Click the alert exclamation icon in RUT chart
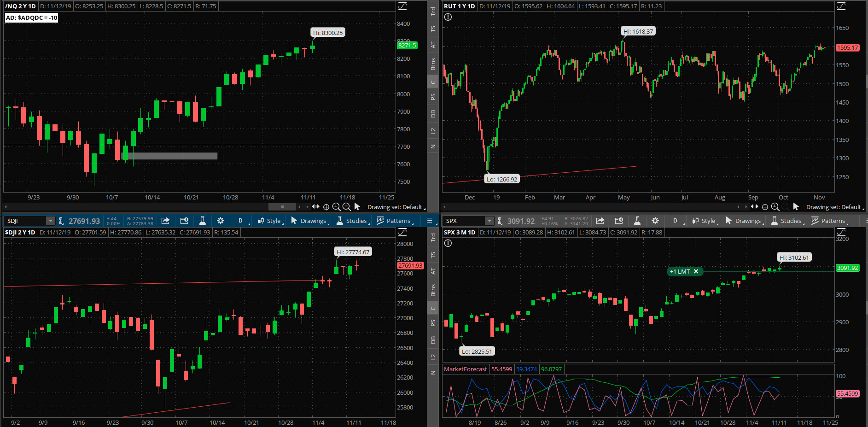868x427 pixels. coord(448,17)
